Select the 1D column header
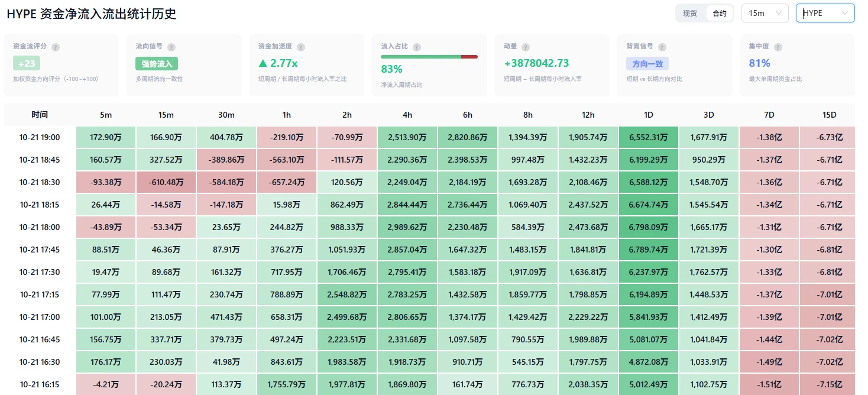 pos(649,115)
